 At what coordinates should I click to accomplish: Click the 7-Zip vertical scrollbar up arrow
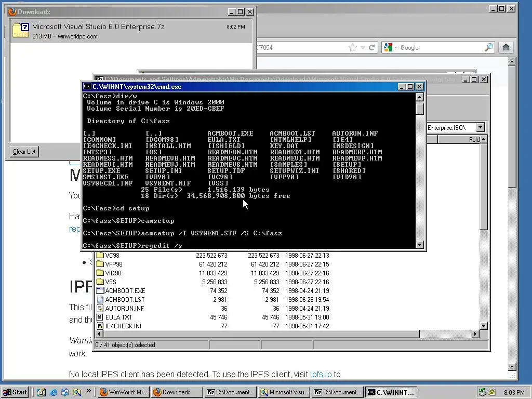[x=484, y=139]
